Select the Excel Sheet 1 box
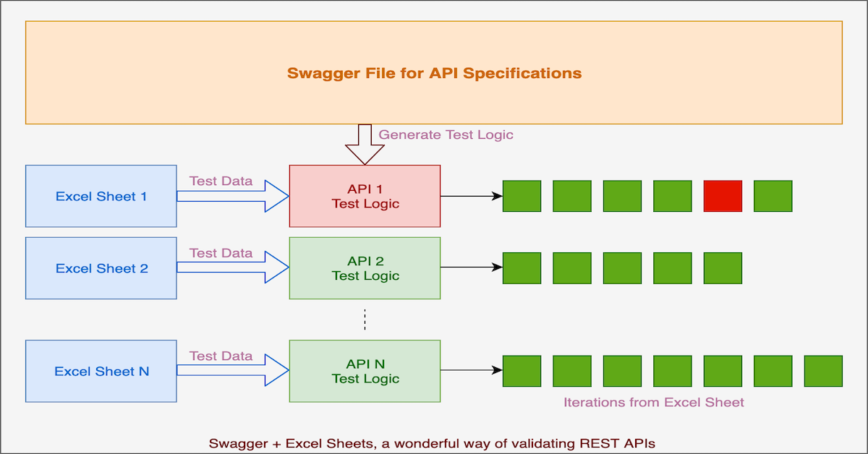This screenshot has height=454, width=868. pos(101,196)
